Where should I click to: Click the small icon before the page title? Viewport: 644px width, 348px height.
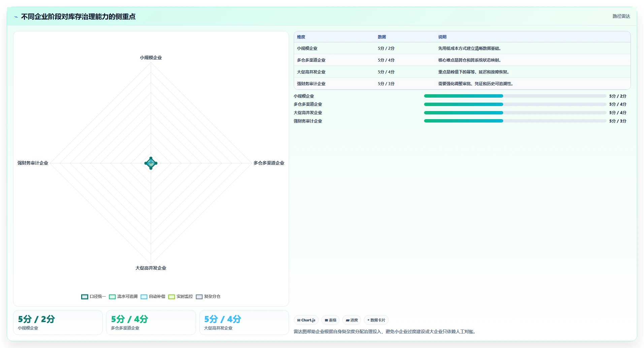[x=16, y=17]
